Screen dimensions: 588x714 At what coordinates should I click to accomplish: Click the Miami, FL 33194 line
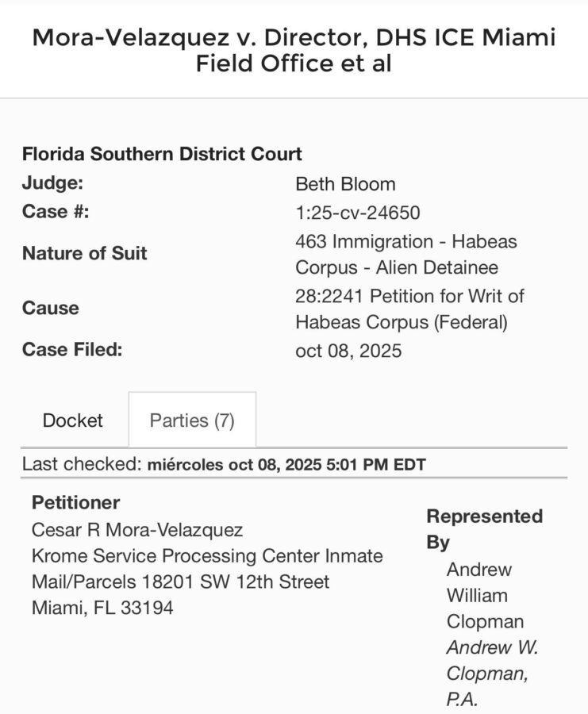pyautogui.click(x=102, y=608)
